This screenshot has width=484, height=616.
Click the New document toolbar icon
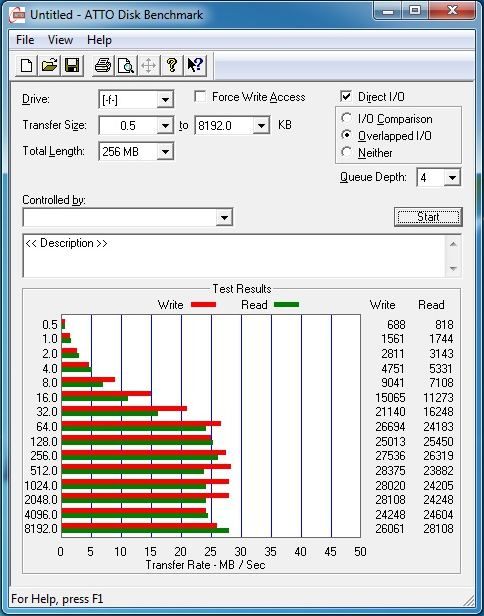26,65
